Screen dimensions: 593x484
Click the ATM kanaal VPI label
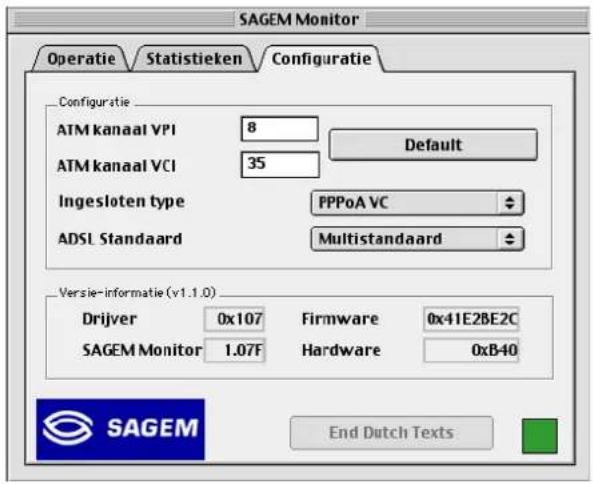tap(116, 130)
